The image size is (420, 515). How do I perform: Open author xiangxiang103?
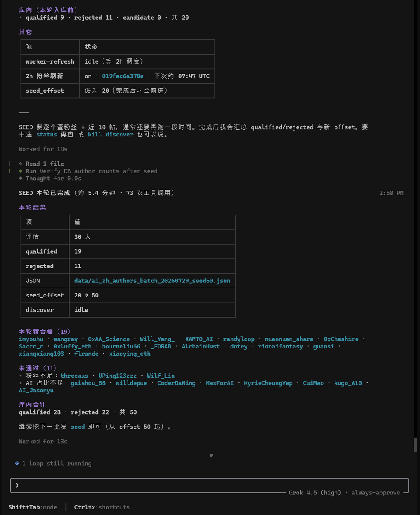(41, 354)
